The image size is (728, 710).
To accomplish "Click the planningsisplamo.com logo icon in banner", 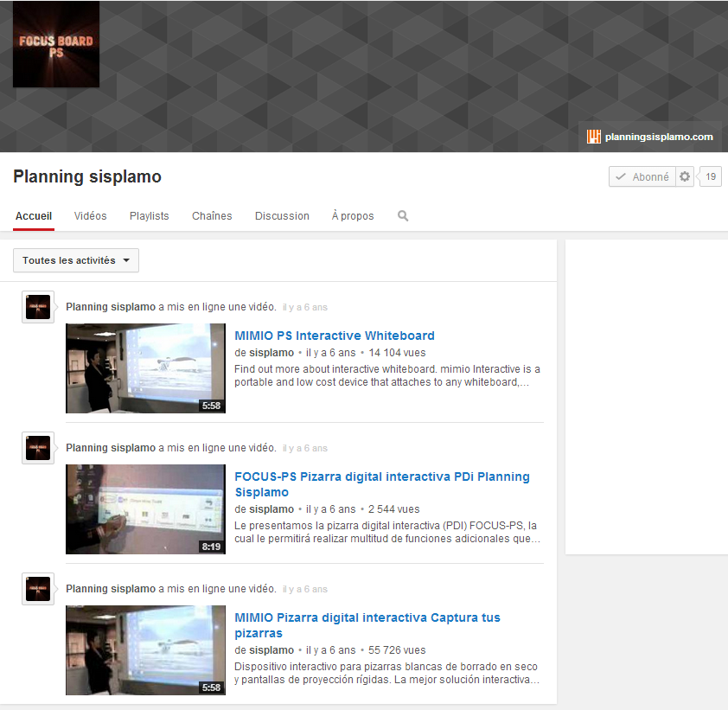I will [593, 137].
